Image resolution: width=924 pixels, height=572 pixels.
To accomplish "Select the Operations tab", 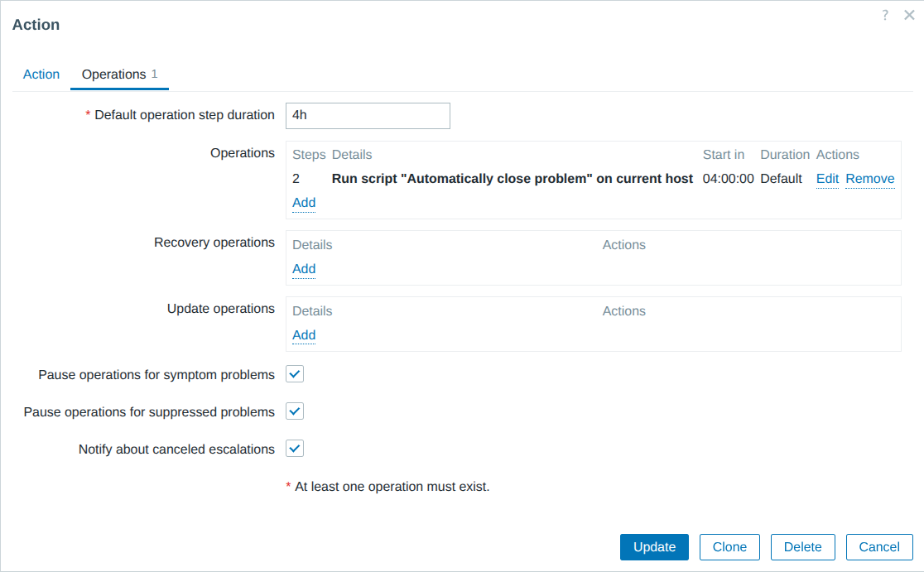I will click(x=114, y=75).
